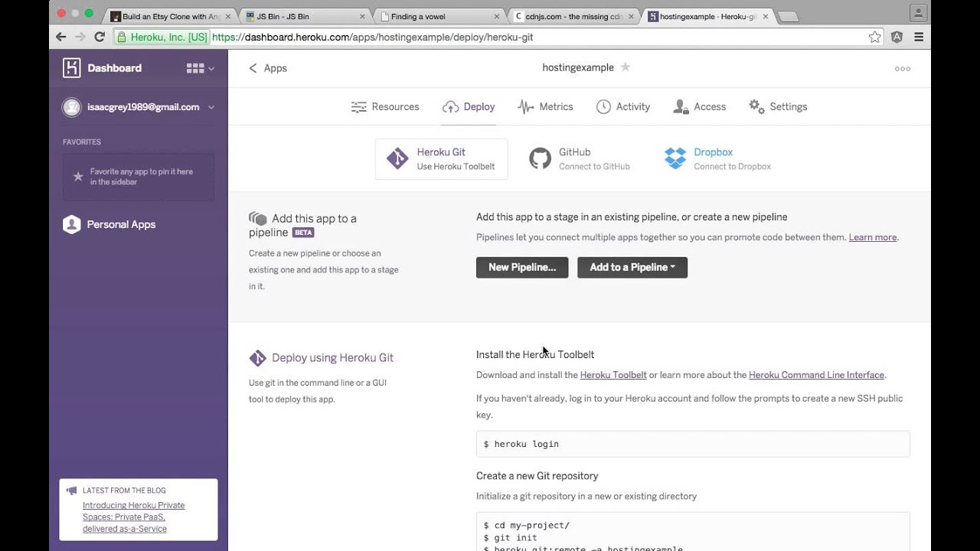This screenshot has width=980, height=551.
Task: Switch to the Access tab
Action: tap(699, 106)
